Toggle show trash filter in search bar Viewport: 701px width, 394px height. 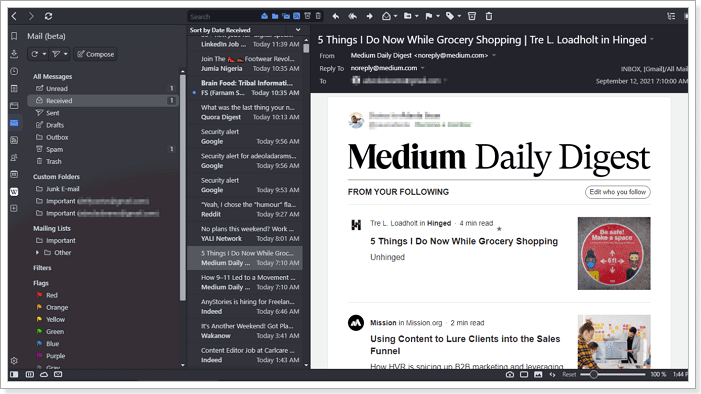(318, 16)
